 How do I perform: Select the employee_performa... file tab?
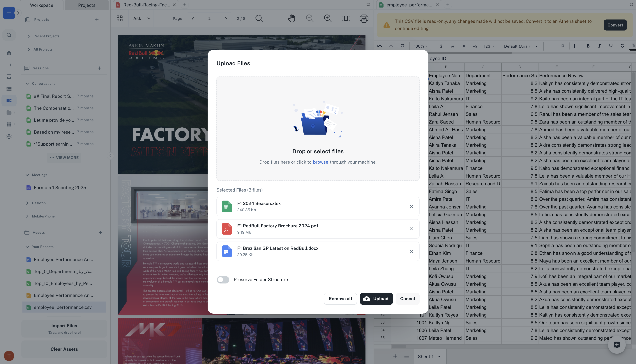click(x=409, y=5)
